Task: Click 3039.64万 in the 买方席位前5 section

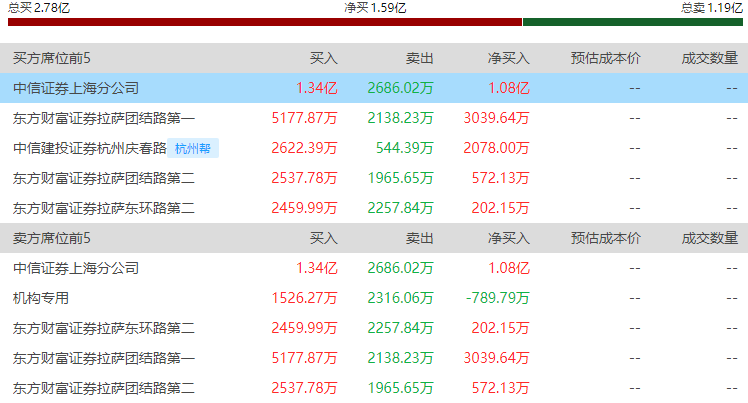Action: pos(497,118)
